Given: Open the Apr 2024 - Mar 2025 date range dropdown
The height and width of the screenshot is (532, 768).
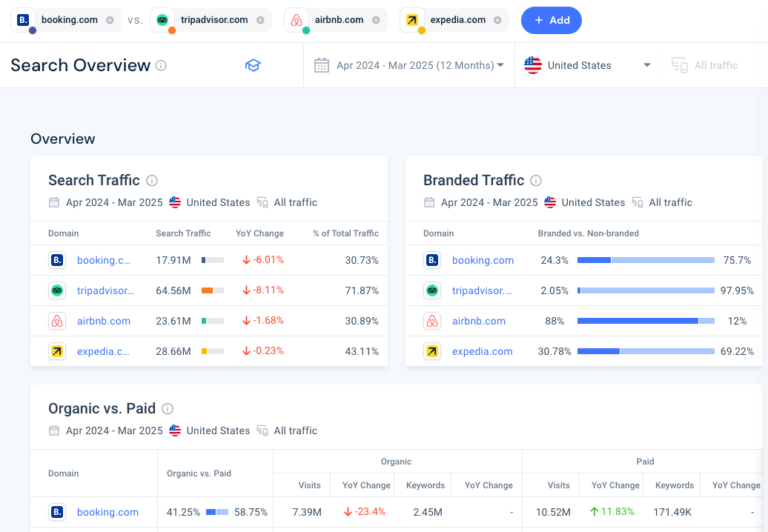Looking at the screenshot, I should pyautogui.click(x=409, y=65).
